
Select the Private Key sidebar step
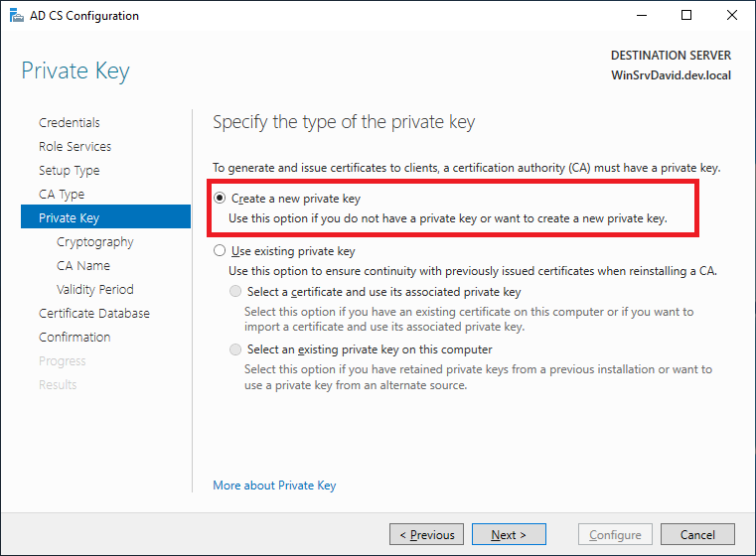point(70,218)
